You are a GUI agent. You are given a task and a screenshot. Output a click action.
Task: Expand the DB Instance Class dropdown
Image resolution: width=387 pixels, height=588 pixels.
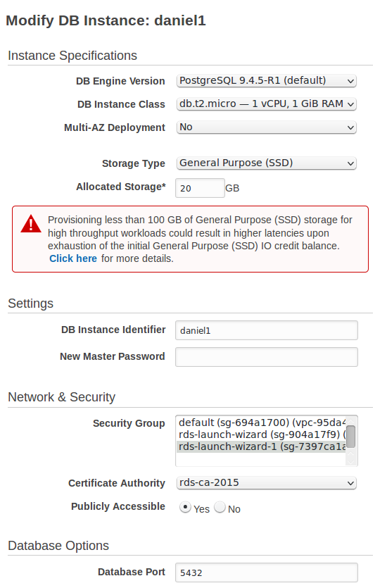pos(267,104)
